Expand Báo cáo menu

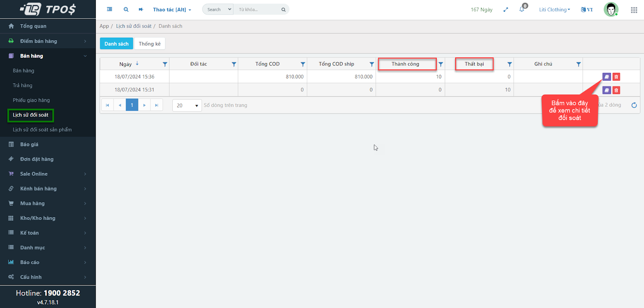click(48, 262)
